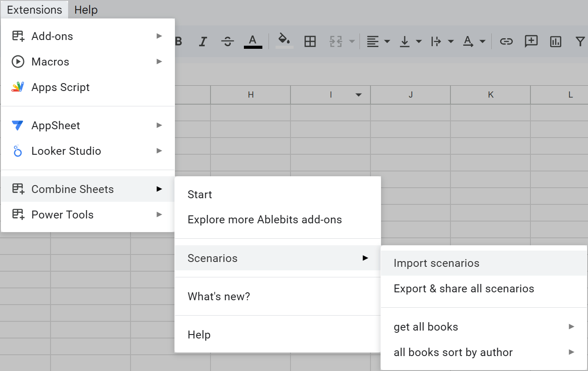588x371 pixels.
Task: Expand text rotation dropdown arrow
Action: tap(483, 42)
